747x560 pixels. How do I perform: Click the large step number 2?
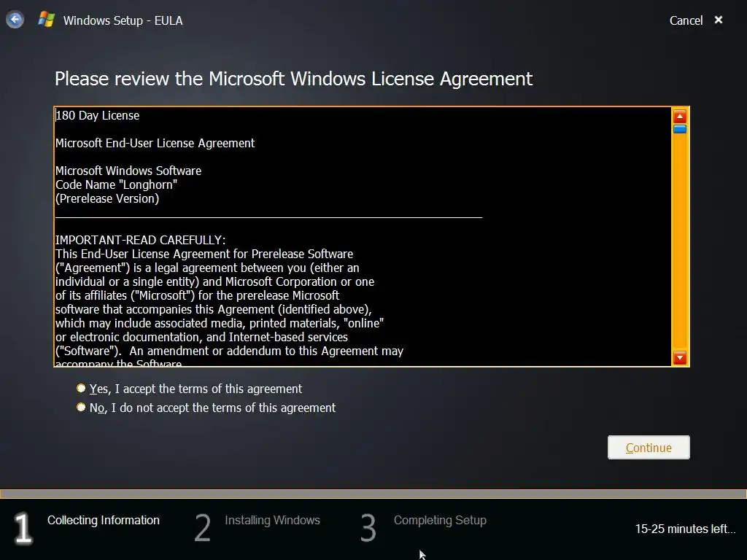(203, 528)
